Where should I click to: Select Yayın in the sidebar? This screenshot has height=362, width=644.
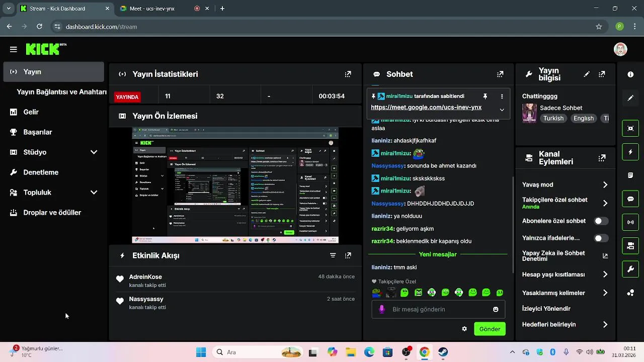(53, 72)
